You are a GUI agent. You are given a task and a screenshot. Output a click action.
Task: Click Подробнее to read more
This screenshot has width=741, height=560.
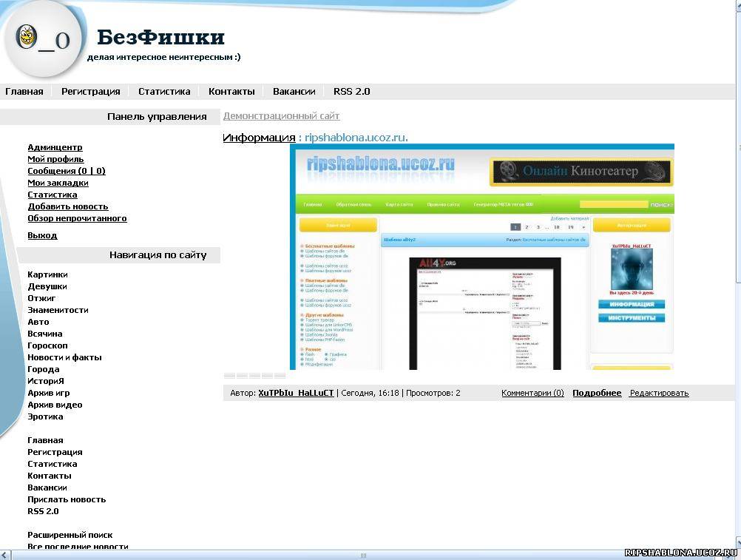click(597, 393)
